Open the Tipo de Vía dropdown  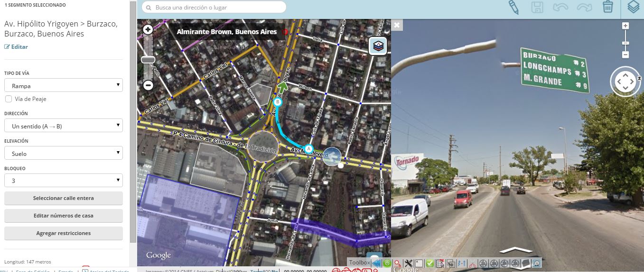click(x=64, y=85)
